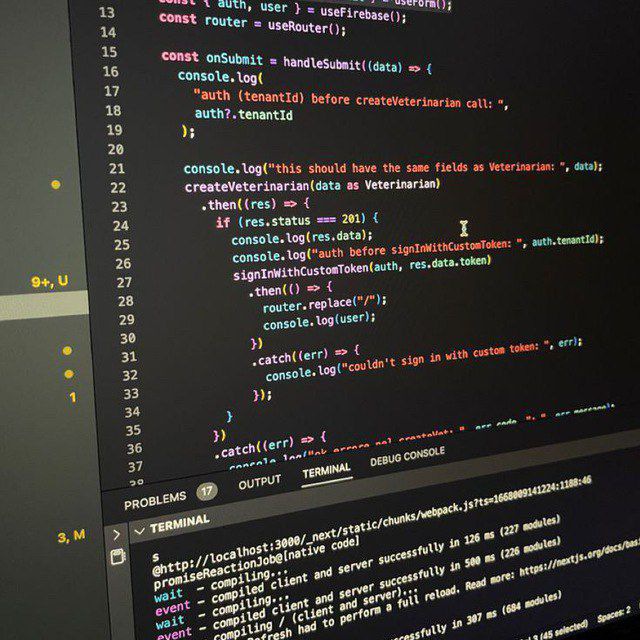This screenshot has height=640, width=640.
Task: Click the string "couldn't sign in with custom token"
Action: (443, 358)
